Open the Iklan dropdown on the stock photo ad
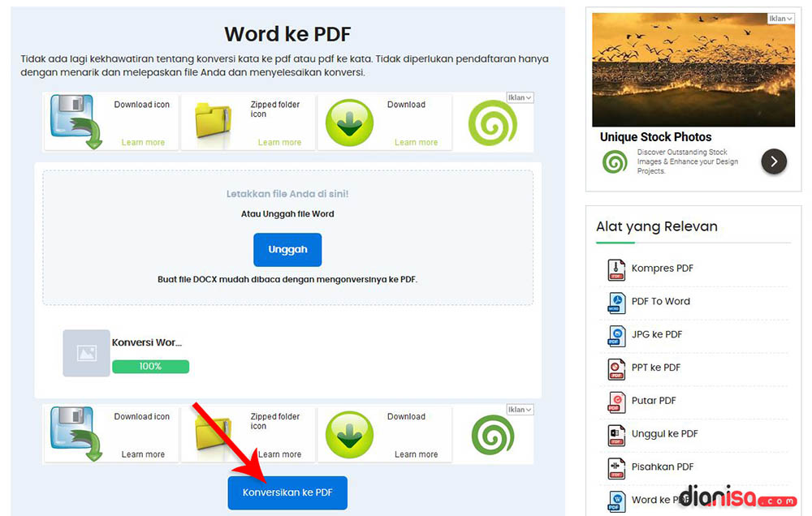This screenshot has width=812, height=516. pos(780,17)
